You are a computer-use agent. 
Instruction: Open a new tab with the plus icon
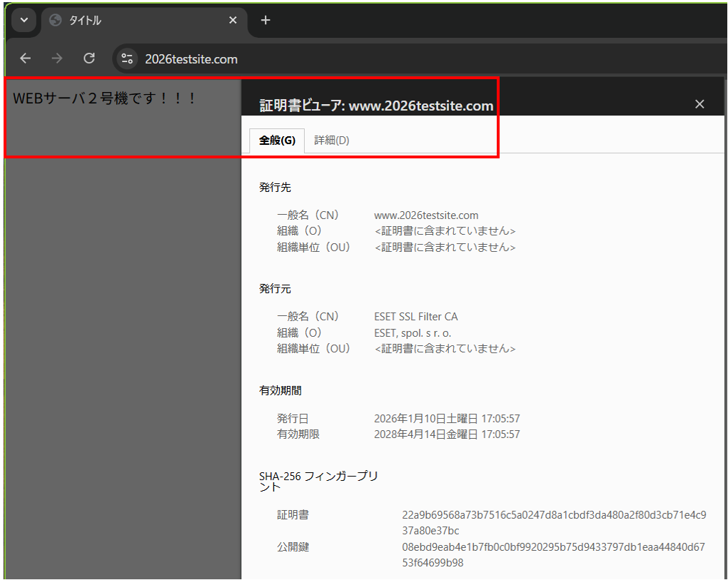point(266,21)
